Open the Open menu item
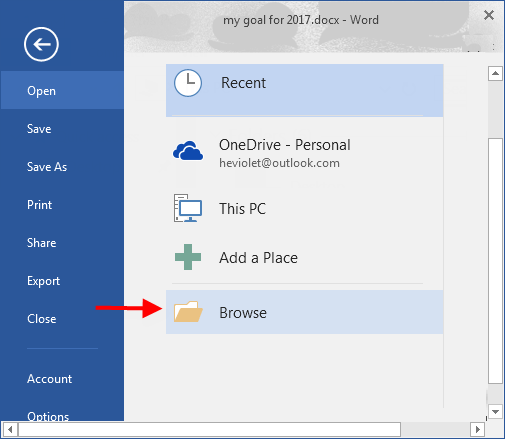 click(62, 90)
